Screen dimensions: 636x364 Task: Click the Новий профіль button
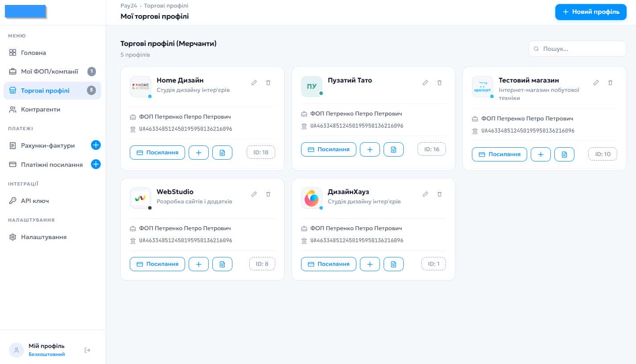click(591, 12)
